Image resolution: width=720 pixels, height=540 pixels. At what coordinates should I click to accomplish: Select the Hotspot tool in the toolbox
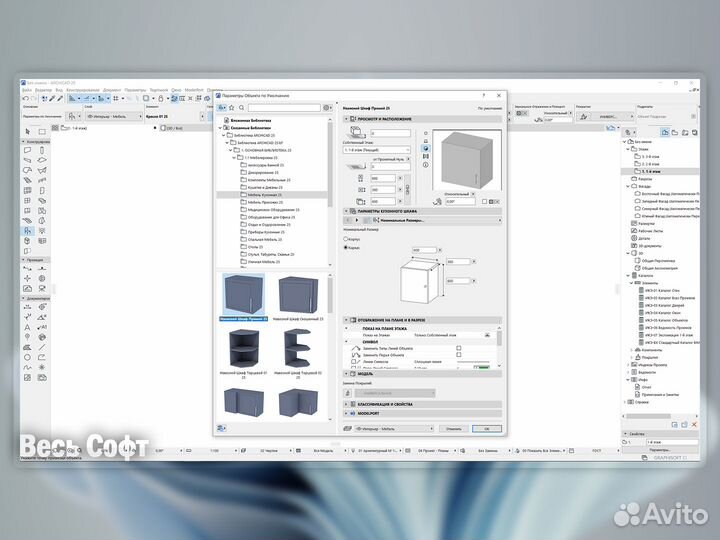tap(42, 368)
